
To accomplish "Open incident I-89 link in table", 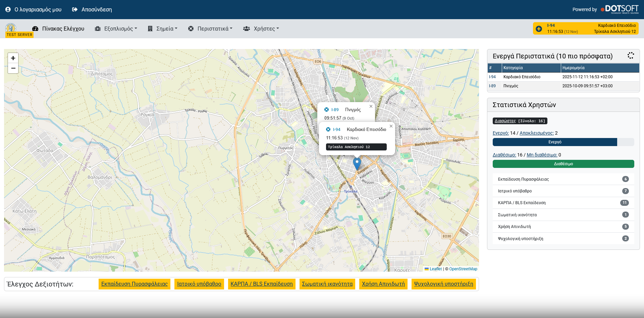I will 492,86.
